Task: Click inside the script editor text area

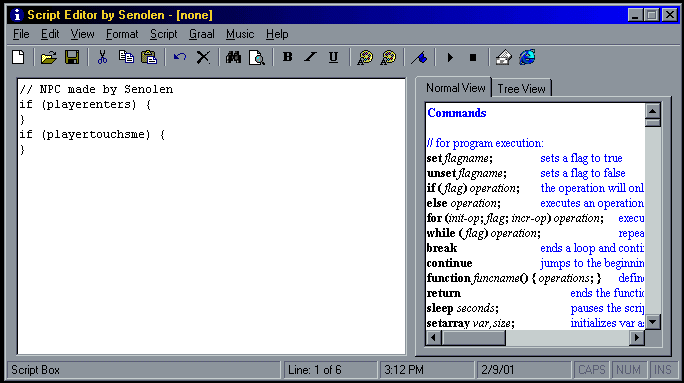Action: coord(212,216)
